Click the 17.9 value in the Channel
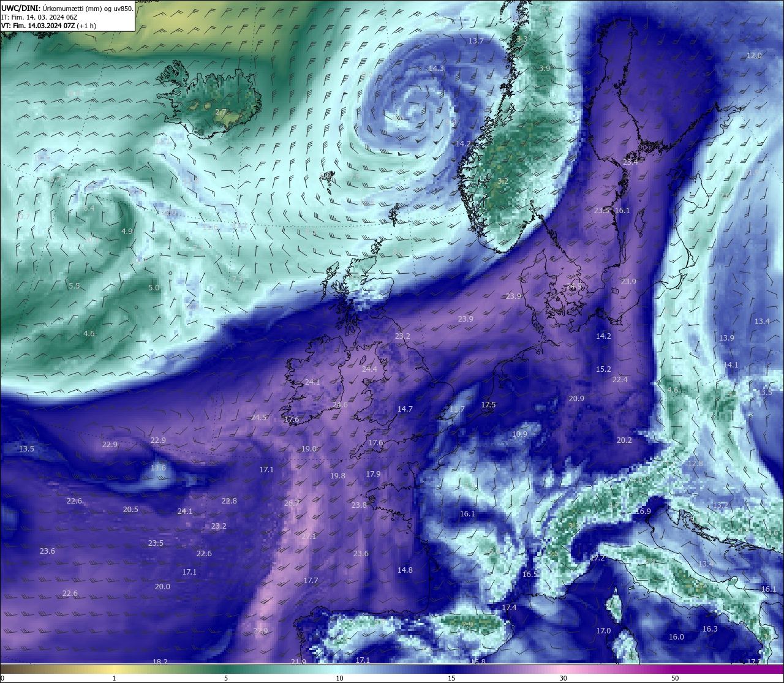Viewport: 784px width, 683px height. (373, 474)
